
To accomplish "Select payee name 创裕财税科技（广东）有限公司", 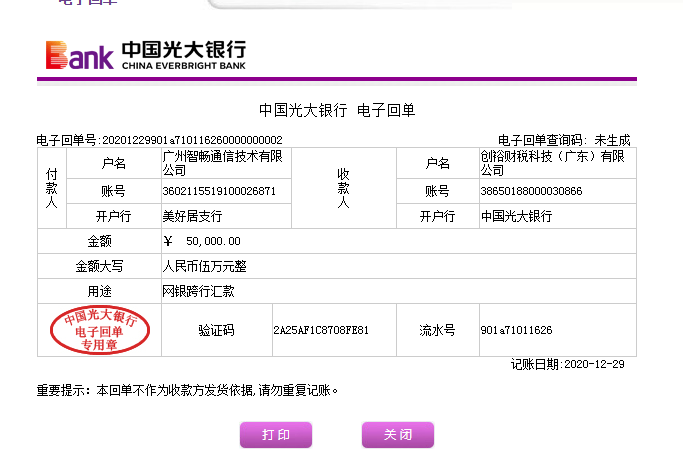I will click(x=552, y=163).
